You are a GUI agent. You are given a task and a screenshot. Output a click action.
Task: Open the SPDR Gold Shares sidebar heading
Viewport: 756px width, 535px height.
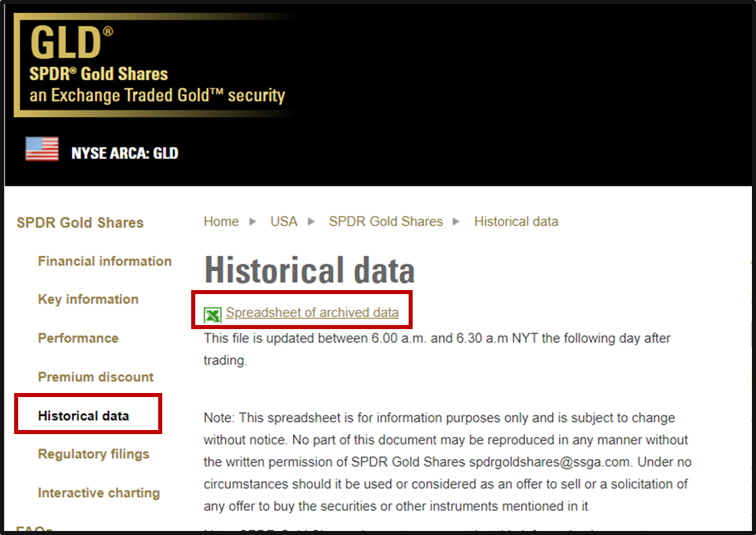(80, 223)
